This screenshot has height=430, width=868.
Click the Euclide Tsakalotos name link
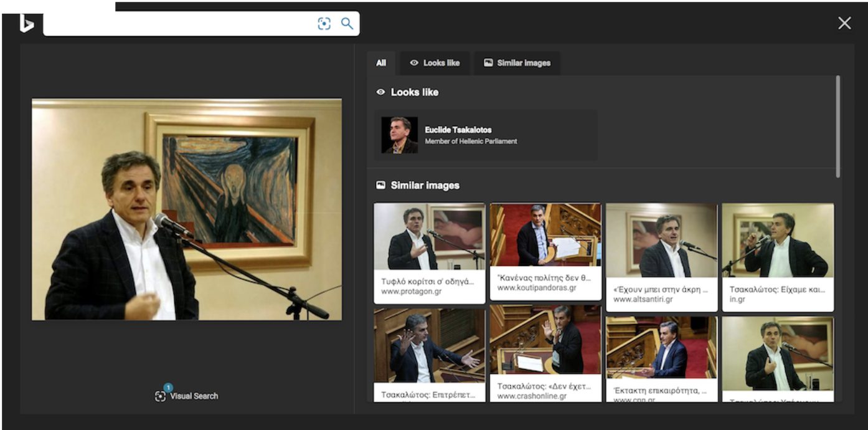(x=458, y=130)
